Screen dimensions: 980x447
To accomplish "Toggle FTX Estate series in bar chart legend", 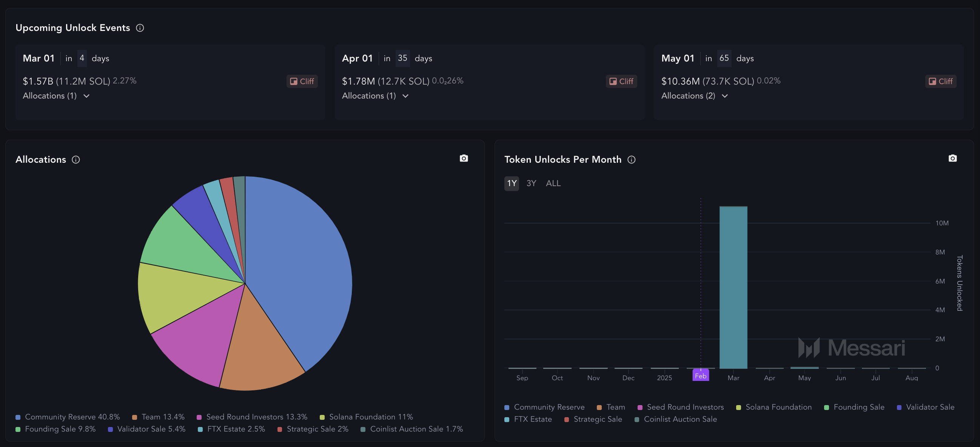I will click(528, 419).
